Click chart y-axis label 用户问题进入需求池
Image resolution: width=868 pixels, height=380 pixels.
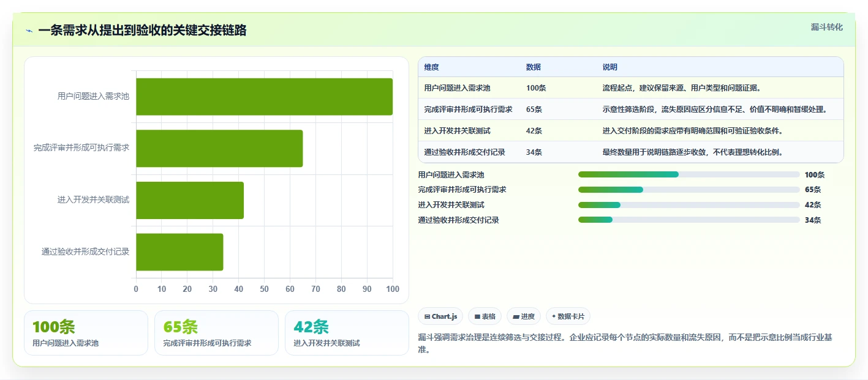tap(93, 97)
